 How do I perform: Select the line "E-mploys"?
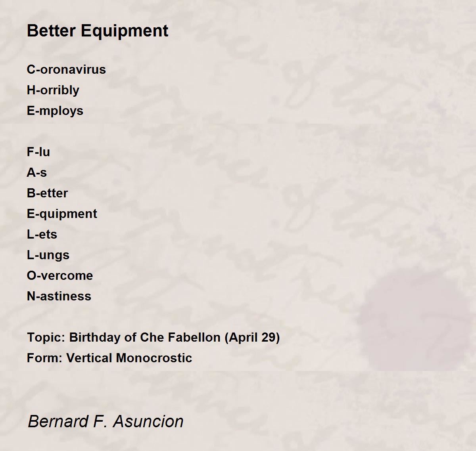point(55,111)
